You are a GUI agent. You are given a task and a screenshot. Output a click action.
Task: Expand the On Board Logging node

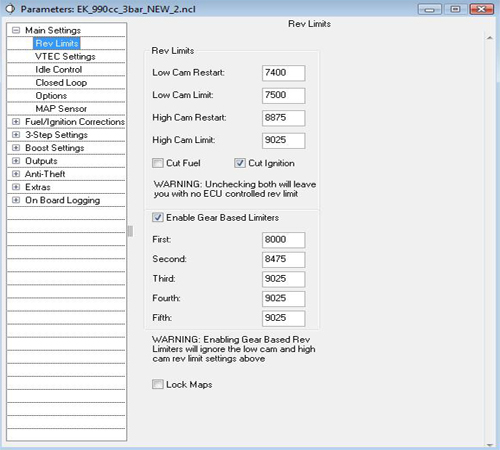coord(16,200)
